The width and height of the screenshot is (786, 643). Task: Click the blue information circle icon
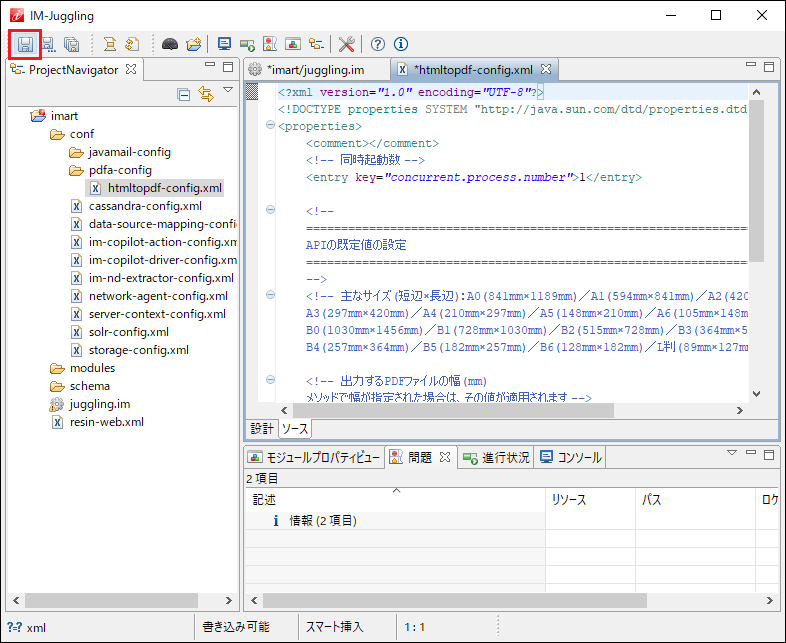(x=401, y=44)
